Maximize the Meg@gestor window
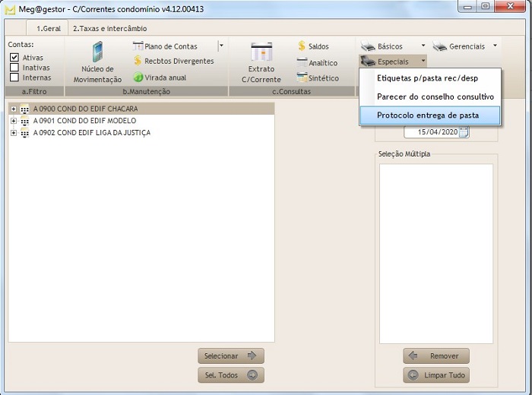The width and height of the screenshot is (532, 395). (x=486, y=6)
